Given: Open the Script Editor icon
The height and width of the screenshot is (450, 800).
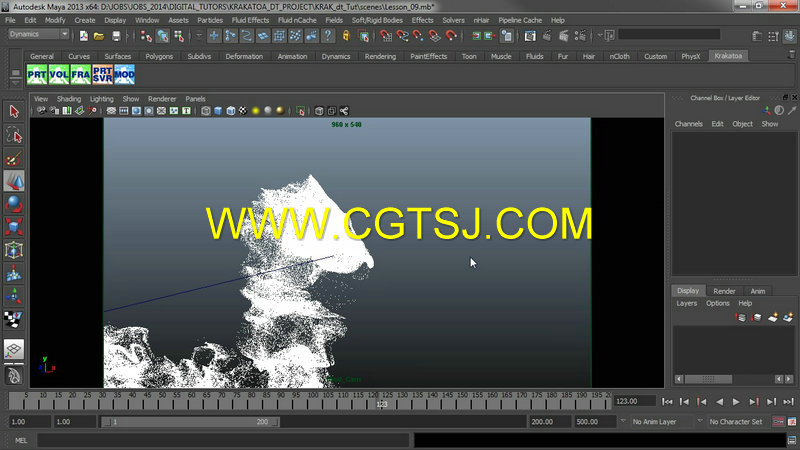Looking at the screenshot, I should (x=792, y=440).
